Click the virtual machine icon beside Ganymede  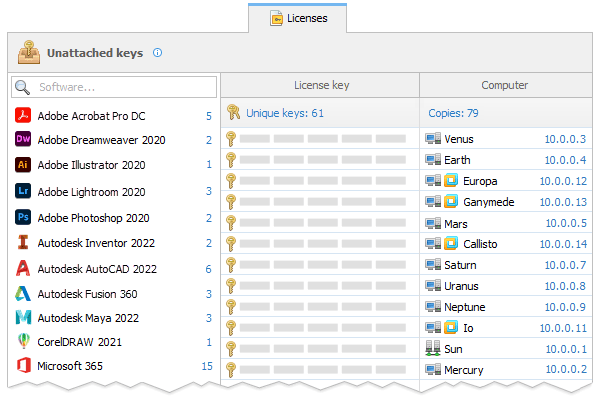451,201
